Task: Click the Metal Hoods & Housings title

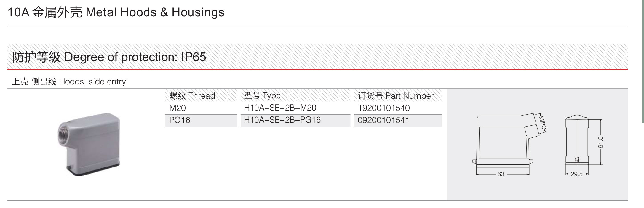Action: (116, 12)
